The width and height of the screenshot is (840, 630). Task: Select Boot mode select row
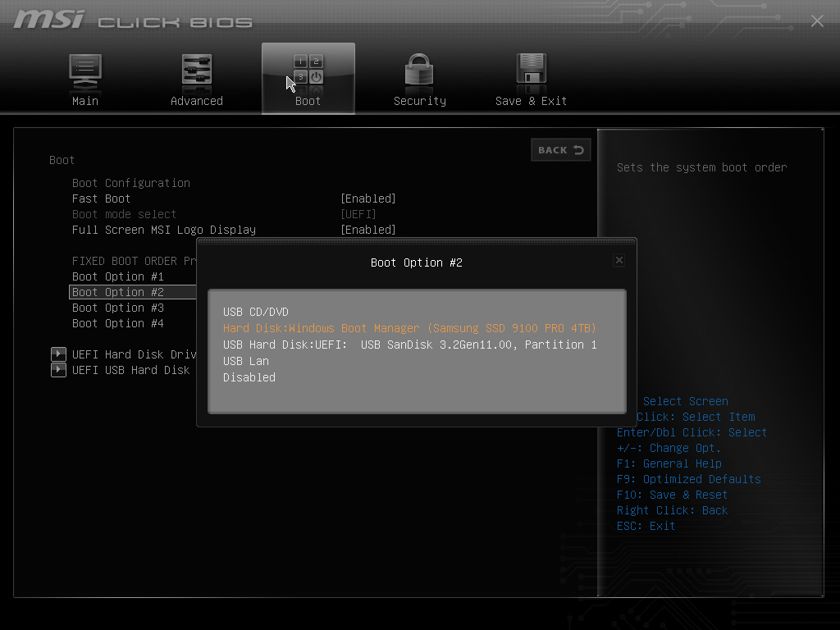pos(125,214)
